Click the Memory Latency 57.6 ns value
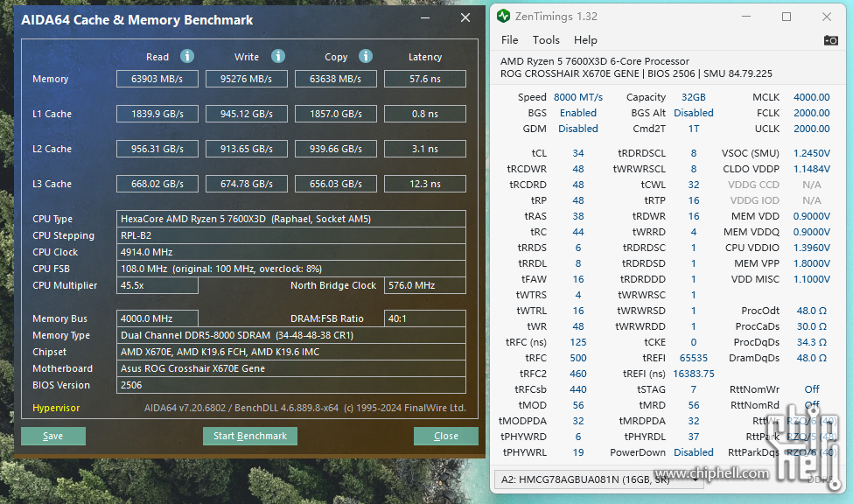Image resolution: width=853 pixels, height=504 pixels. (x=425, y=79)
